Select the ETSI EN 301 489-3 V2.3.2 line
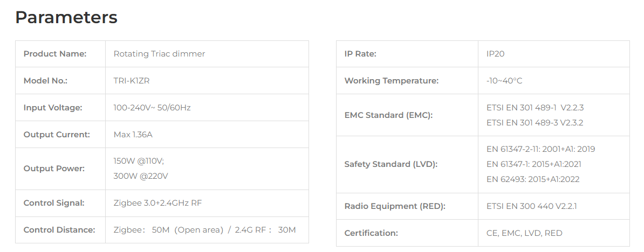644x252 pixels. (x=535, y=123)
